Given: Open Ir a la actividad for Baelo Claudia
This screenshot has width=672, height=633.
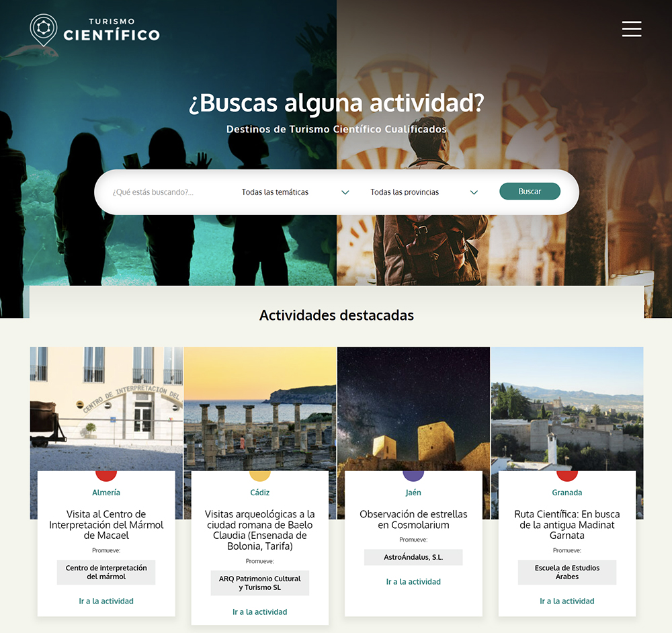Looking at the screenshot, I should [x=259, y=611].
